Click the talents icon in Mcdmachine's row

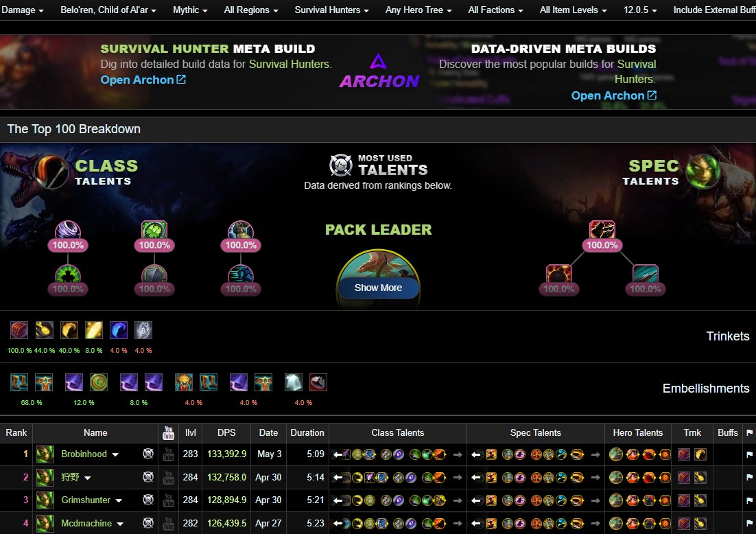pyautogui.click(x=148, y=524)
